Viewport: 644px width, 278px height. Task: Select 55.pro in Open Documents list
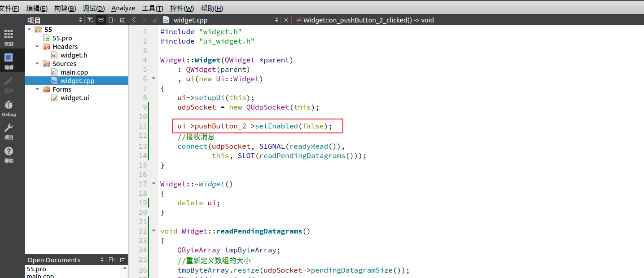tap(36, 269)
